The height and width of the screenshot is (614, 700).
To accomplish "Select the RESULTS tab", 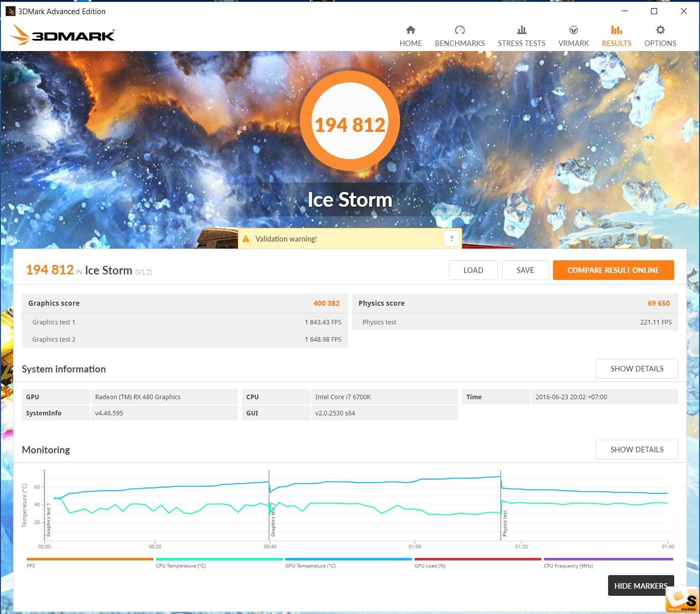I will [616, 36].
